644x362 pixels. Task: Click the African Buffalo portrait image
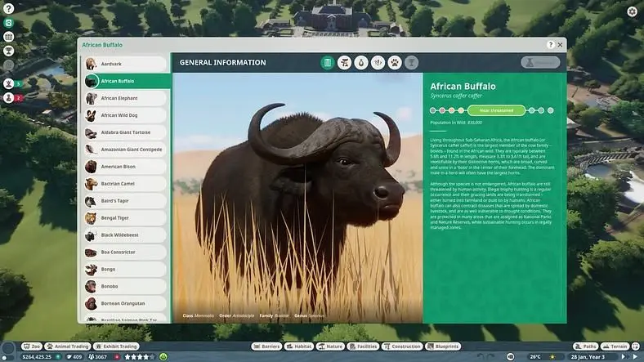coord(297,198)
